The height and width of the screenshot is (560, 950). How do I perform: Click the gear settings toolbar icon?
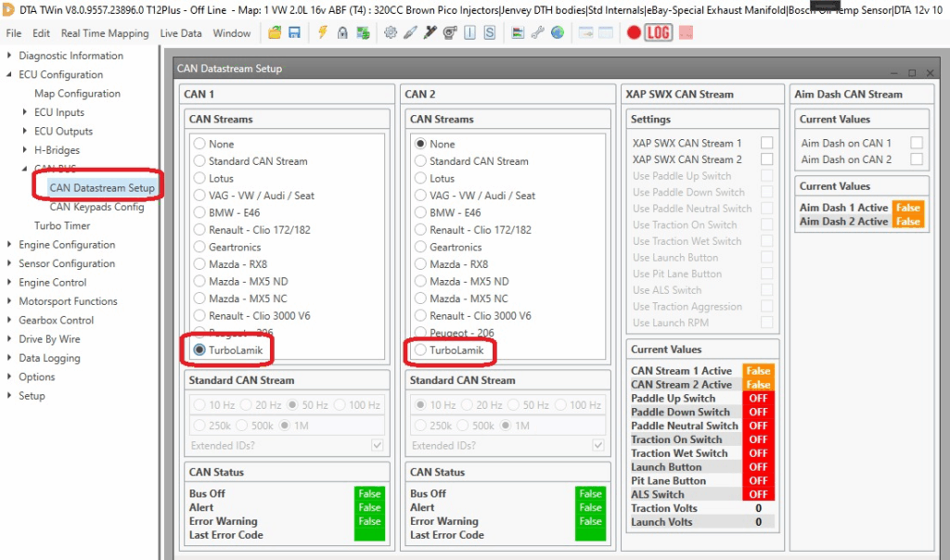(x=391, y=32)
